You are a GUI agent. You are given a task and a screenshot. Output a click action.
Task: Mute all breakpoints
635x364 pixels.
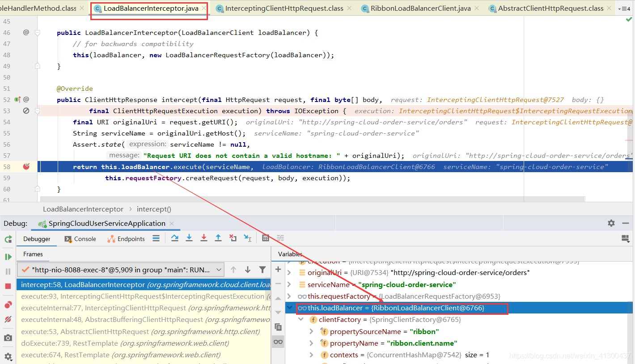8,319
